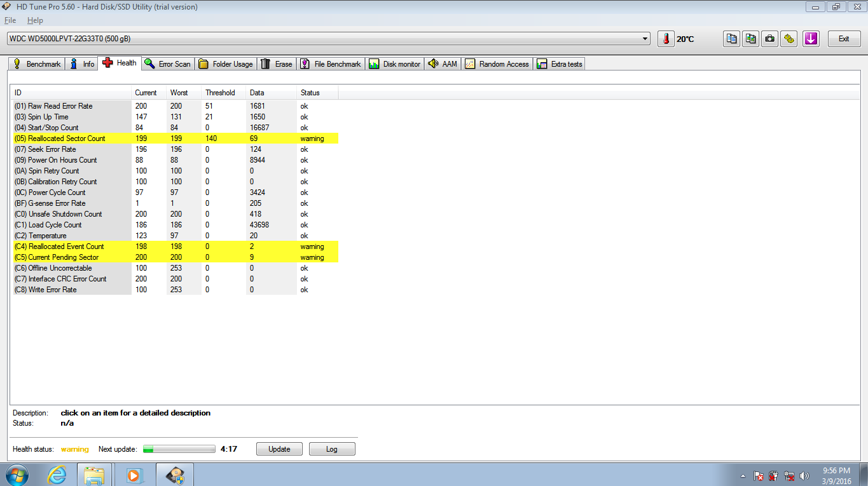Image resolution: width=868 pixels, height=486 pixels.
Task: Open the File menu
Action: click(10, 20)
